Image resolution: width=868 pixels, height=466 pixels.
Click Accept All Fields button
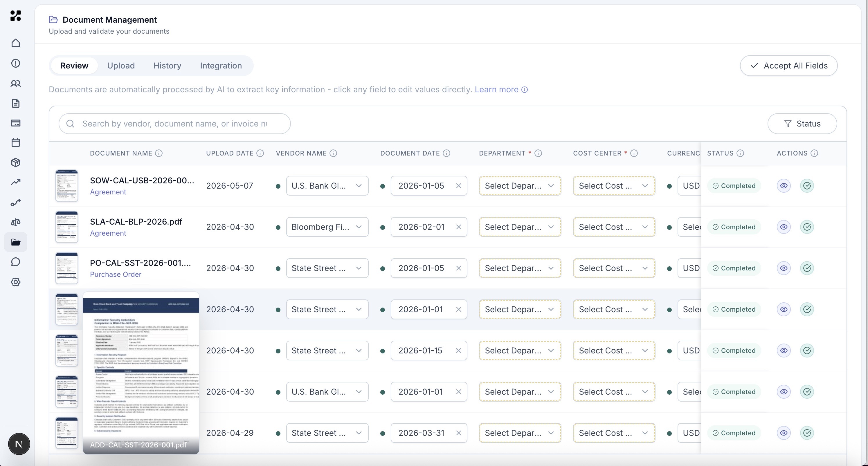(x=788, y=66)
